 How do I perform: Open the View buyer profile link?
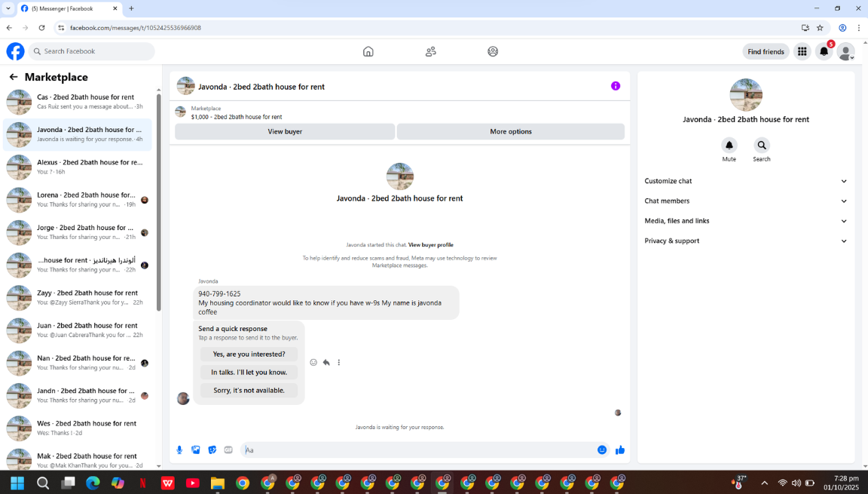[431, 245]
